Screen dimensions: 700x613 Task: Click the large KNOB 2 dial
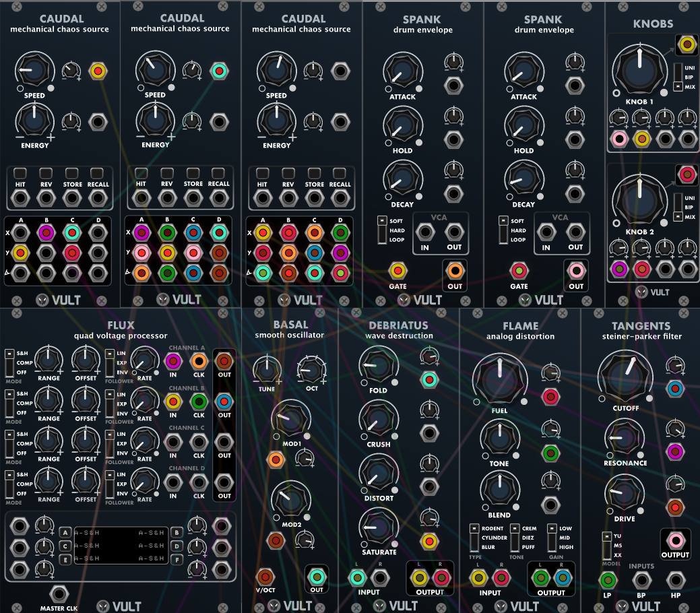pyautogui.click(x=639, y=201)
